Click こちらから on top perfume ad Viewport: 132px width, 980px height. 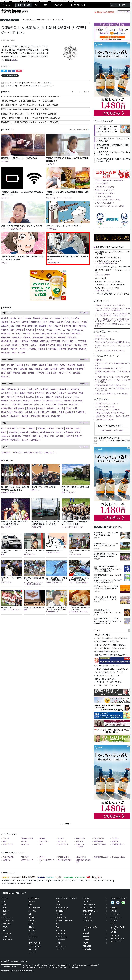tap(112, 113)
